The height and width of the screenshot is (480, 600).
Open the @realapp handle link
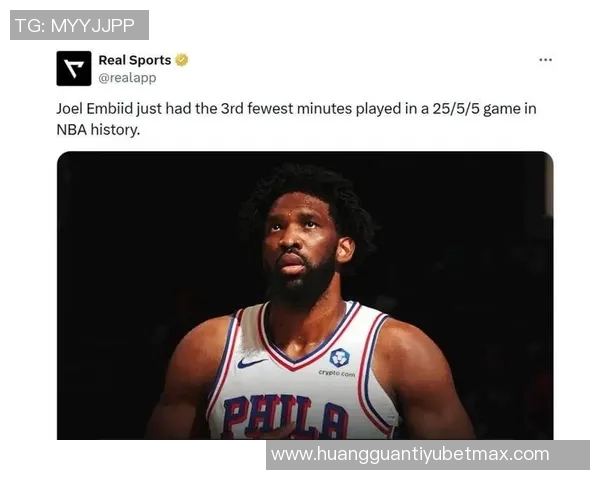click(127, 78)
